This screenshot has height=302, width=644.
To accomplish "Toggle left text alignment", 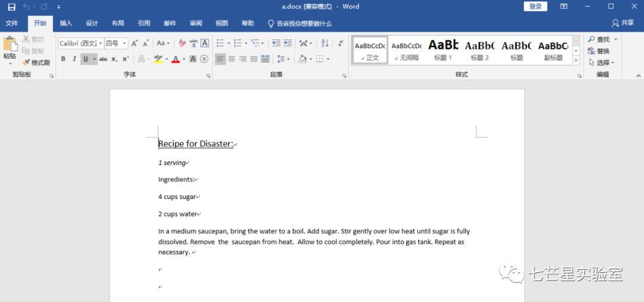I will pos(221,59).
